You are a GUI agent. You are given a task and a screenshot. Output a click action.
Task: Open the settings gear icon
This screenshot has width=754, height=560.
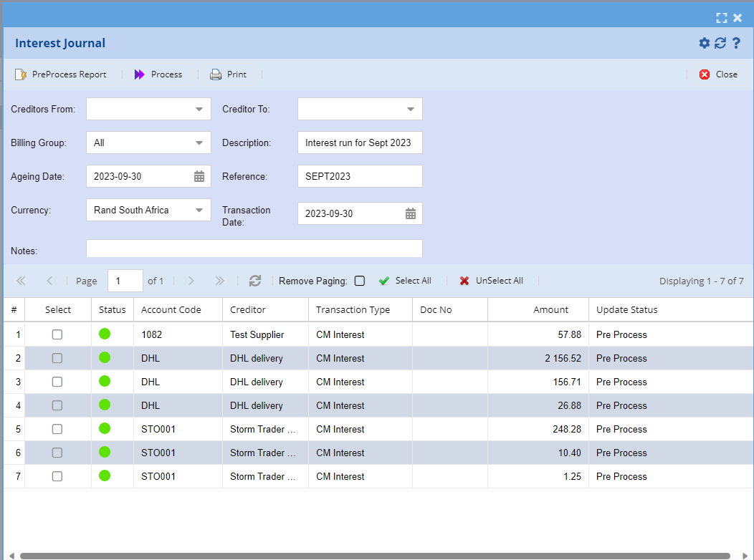point(704,43)
